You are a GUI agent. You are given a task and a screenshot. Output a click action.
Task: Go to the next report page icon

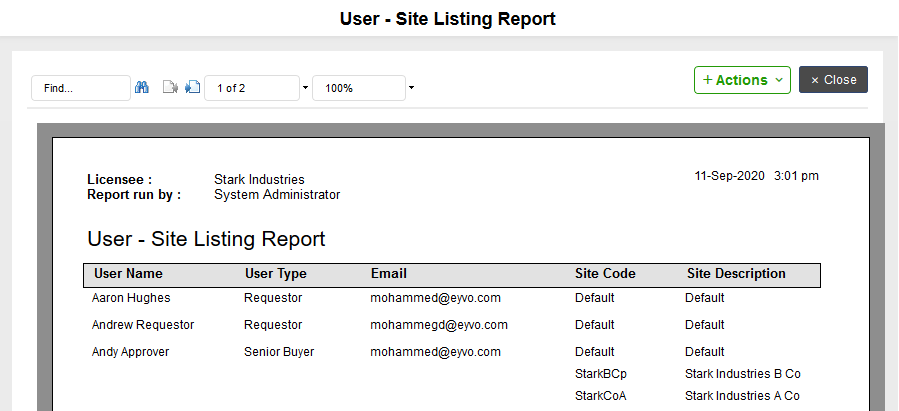click(192, 87)
